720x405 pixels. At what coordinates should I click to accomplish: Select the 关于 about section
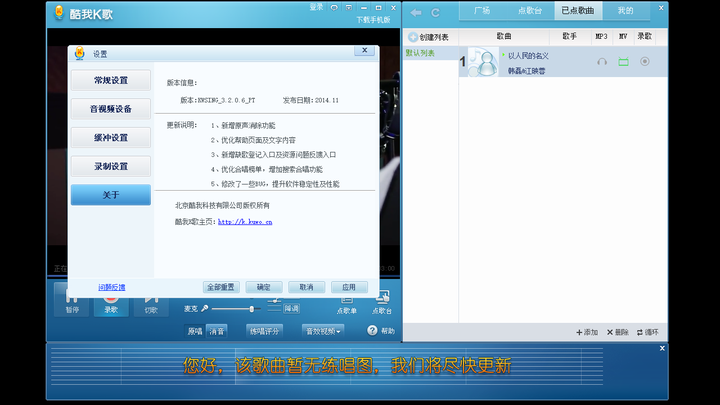click(111, 195)
